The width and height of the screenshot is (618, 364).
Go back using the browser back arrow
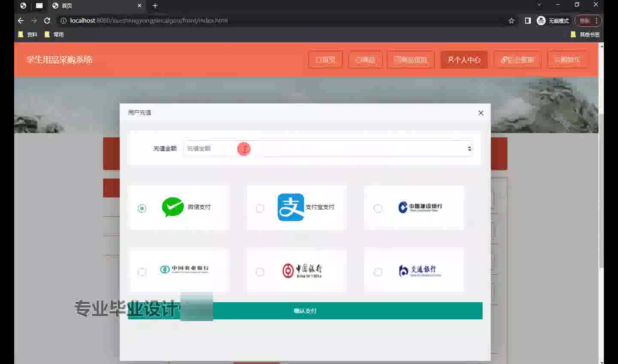point(21,21)
